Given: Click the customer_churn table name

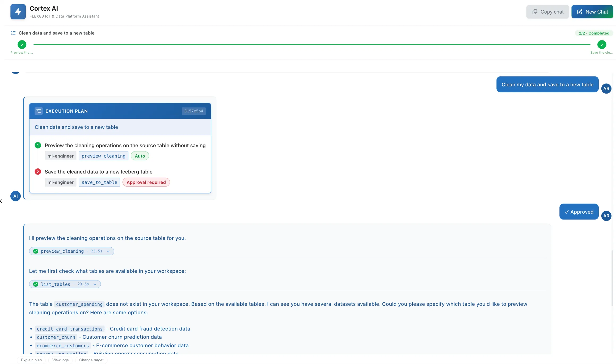Looking at the screenshot, I should pyautogui.click(x=56, y=337).
